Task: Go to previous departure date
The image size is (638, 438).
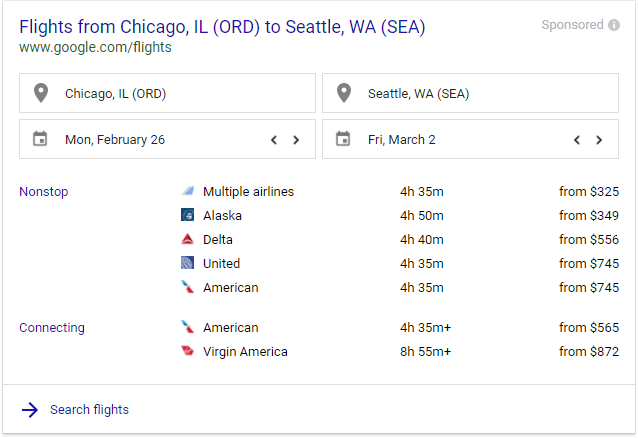Action: click(x=274, y=140)
